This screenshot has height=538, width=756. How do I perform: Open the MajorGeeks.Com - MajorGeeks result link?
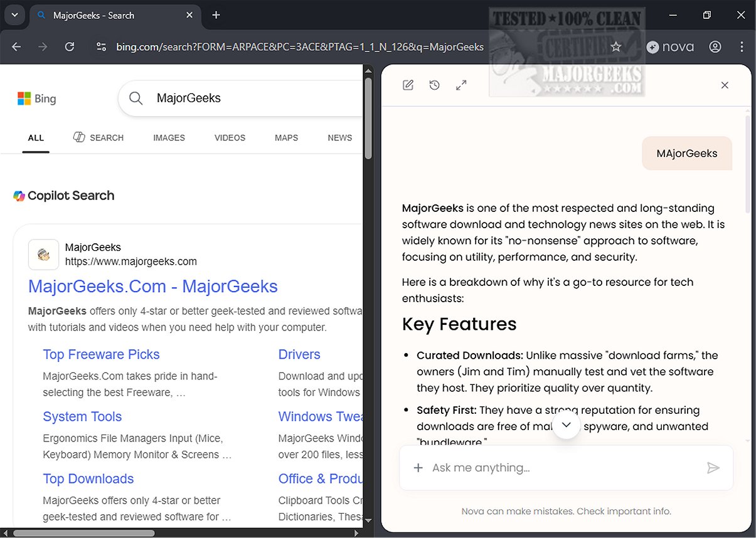click(x=152, y=287)
